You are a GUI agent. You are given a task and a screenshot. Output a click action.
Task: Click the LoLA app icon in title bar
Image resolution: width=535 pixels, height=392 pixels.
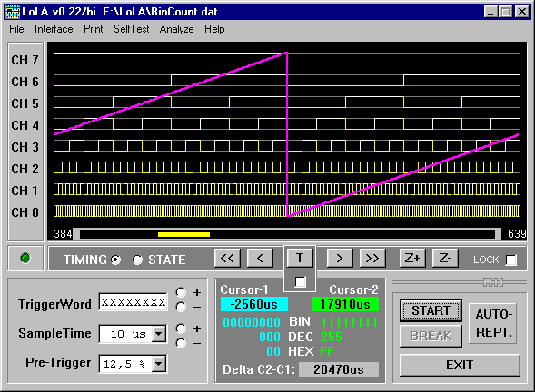point(13,12)
